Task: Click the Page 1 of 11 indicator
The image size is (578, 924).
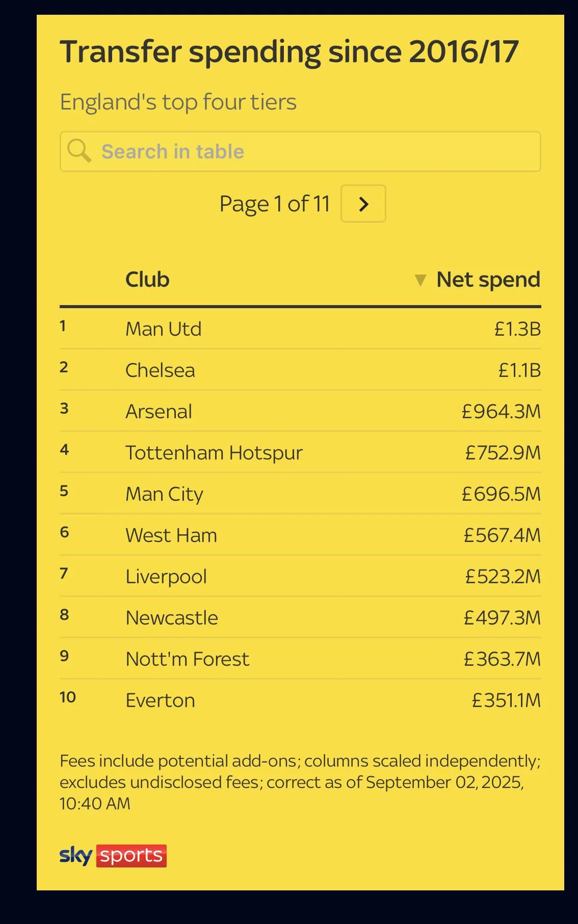Action: (x=275, y=204)
